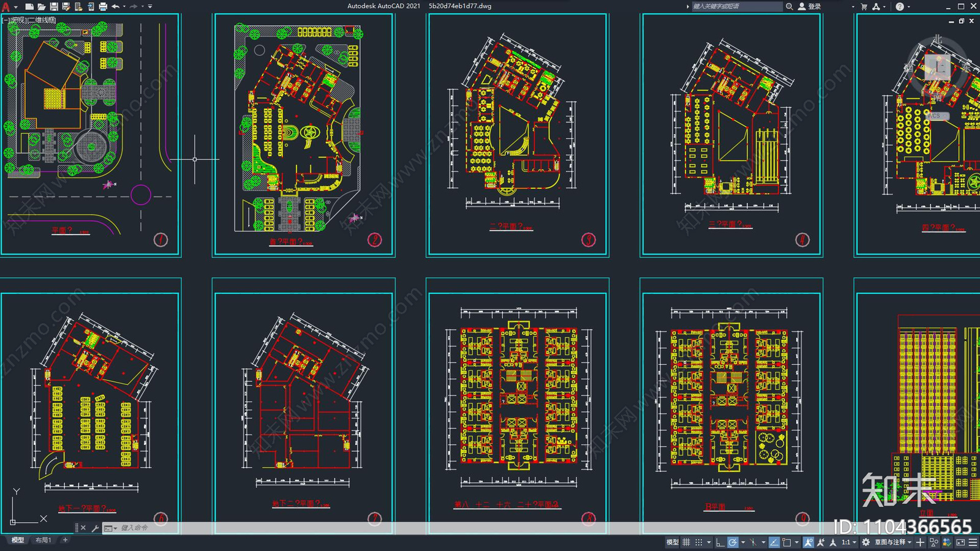
Task: Toggle polar tracking in status bar
Action: [x=733, y=542]
